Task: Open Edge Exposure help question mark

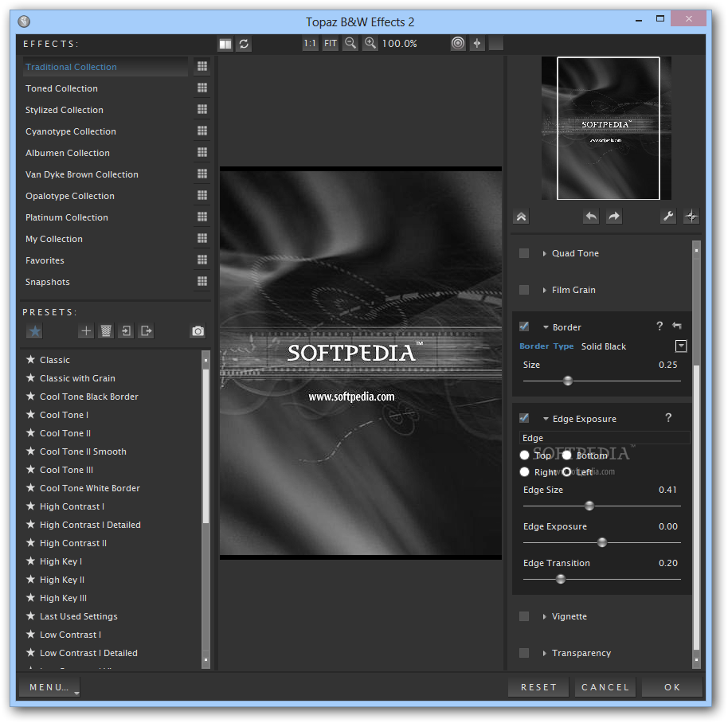Action: pos(668,418)
